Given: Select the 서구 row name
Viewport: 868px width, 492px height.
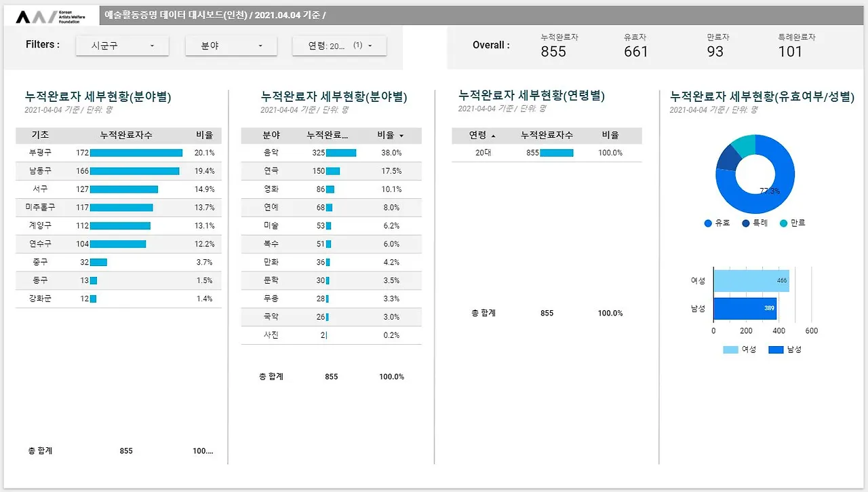Looking at the screenshot, I should tap(40, 189).
